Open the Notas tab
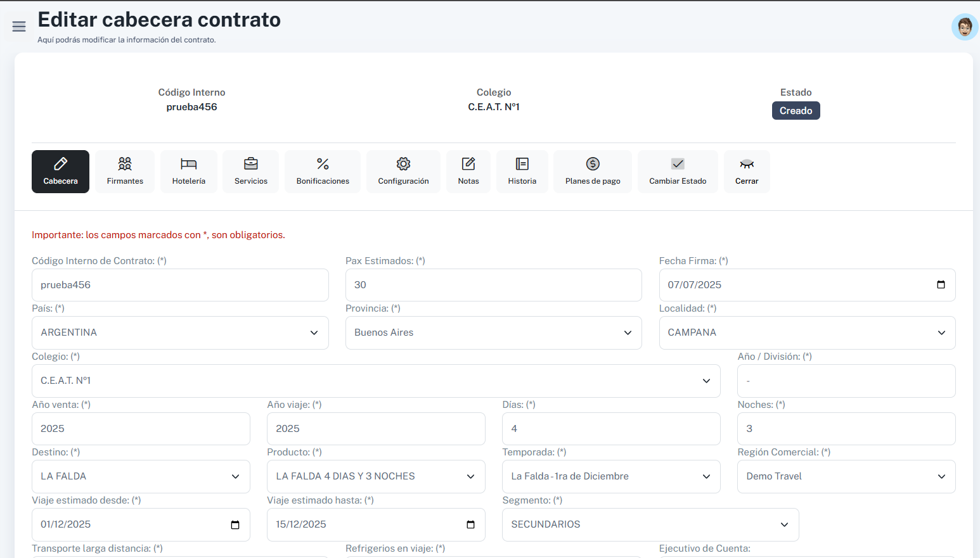This screenshot has width=980, height=558. [x=468, y=172]
